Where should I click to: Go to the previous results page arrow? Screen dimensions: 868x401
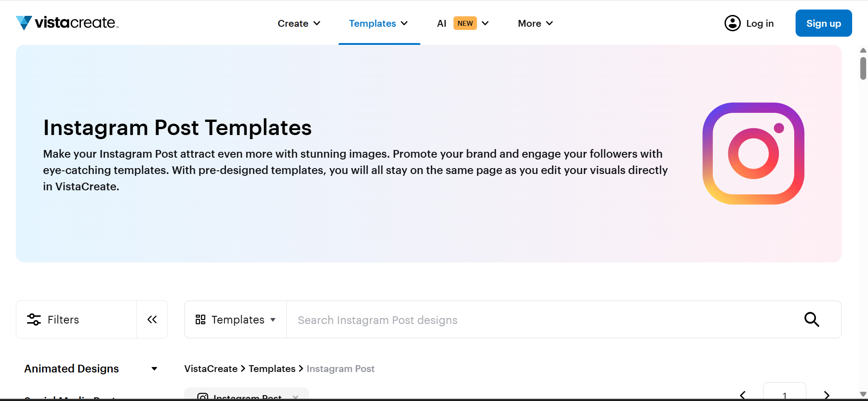pyautogui.click(x=743, y=395)
